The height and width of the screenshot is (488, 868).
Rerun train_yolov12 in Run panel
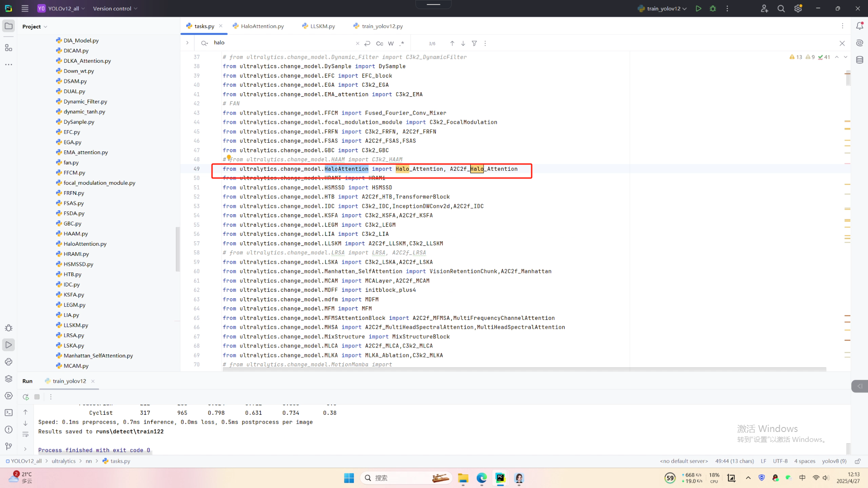click(26, 397)
